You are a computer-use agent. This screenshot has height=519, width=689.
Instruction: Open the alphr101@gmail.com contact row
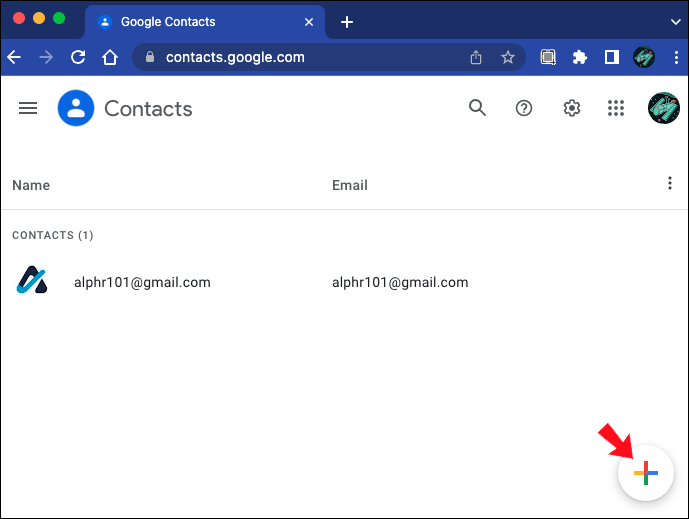click(344, 282)
